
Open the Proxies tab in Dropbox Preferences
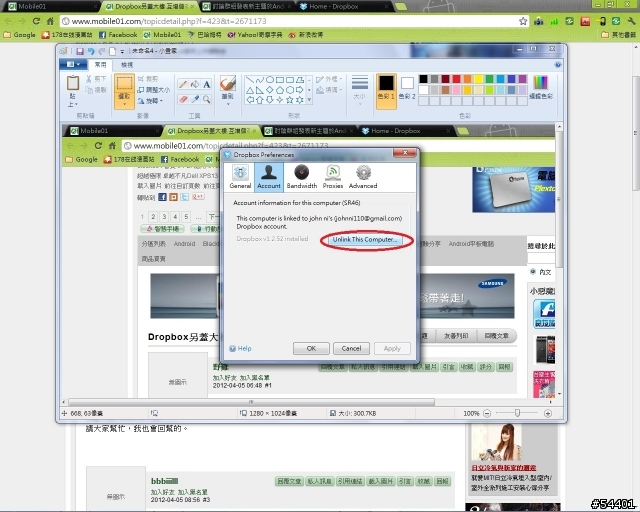pos(333,176)
